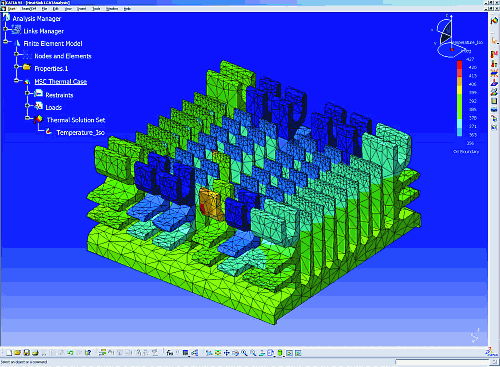Collapse the Thermal Solution Set node
This screenshot has height=367, width=500.
(x=27, y=118)
